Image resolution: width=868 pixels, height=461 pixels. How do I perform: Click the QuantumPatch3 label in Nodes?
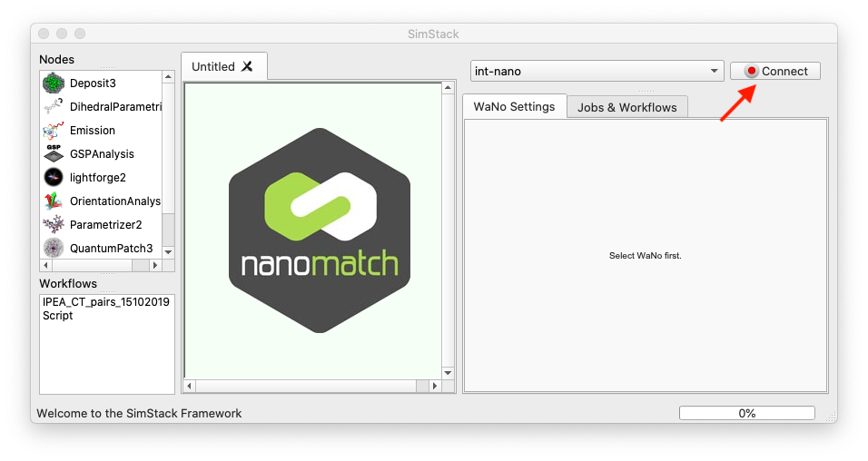(112, 249)
